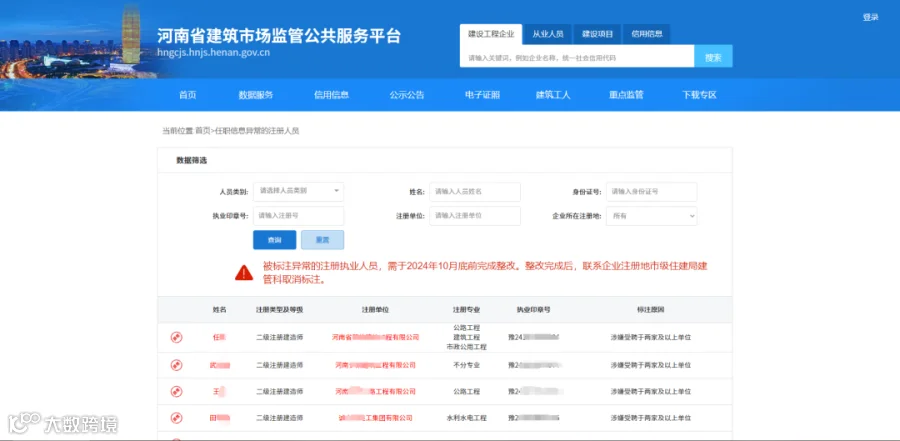Click the 执业印章号 column header
The image size is (900, 441).
533,310
